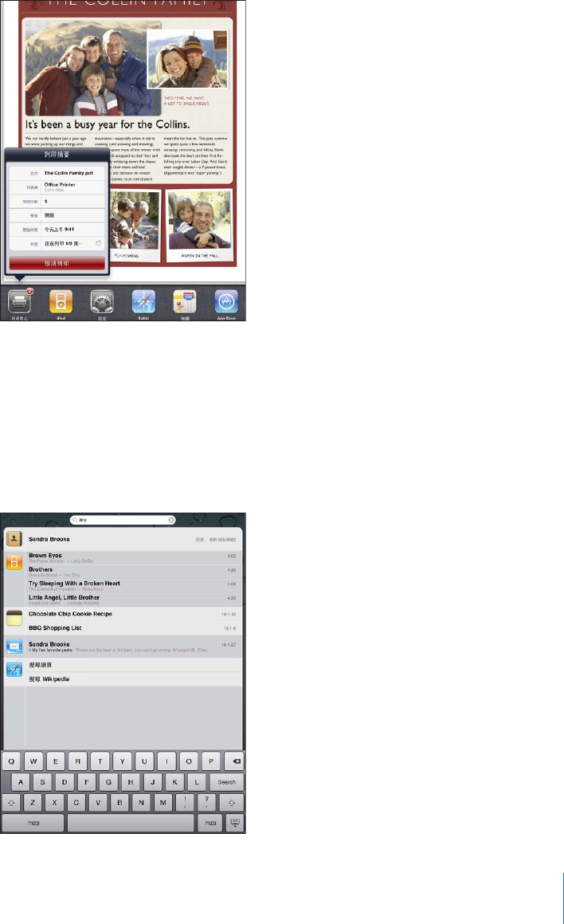Viewport: 564px width, 924px height.
Task: Tap the W key on the keyboard
Action: [33, 761]
